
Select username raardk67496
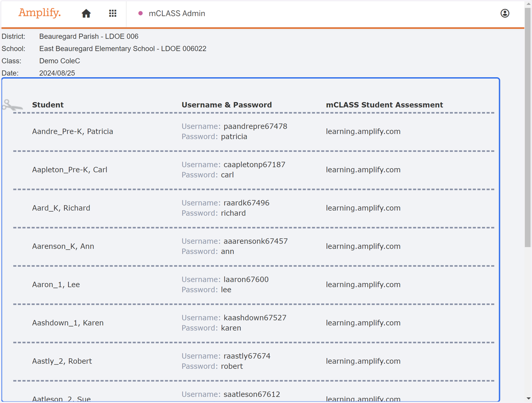point(246,203)
